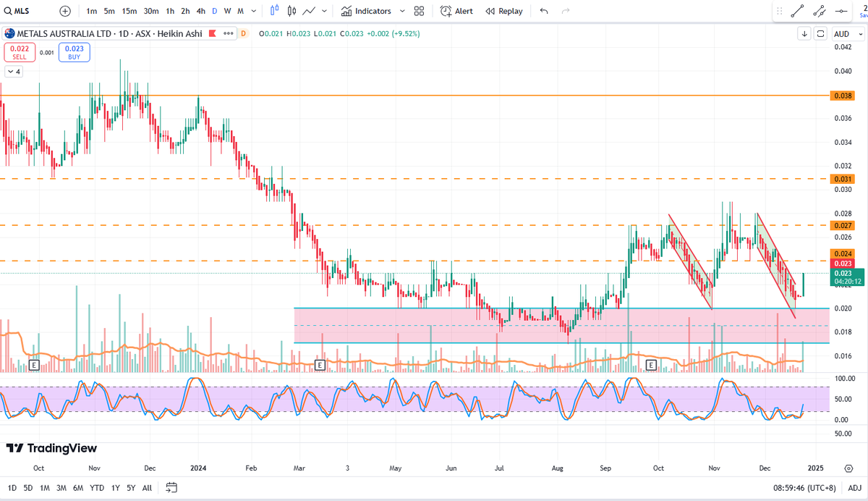Select the candlestick chart style icon
The image size is (868, 501).
click(x=292, y=11)
